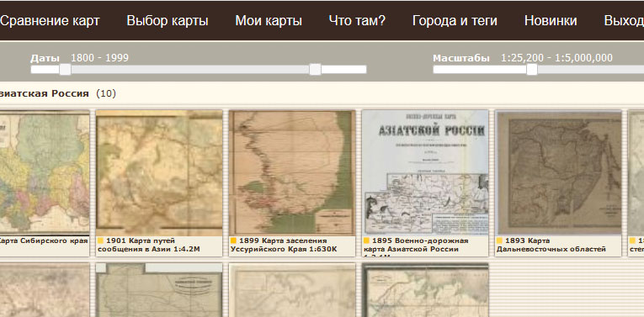The image size is (644, 317).
Task: Open second-row map thumbnail below Уссурийского Края map
Action: (x=292, y=290)
